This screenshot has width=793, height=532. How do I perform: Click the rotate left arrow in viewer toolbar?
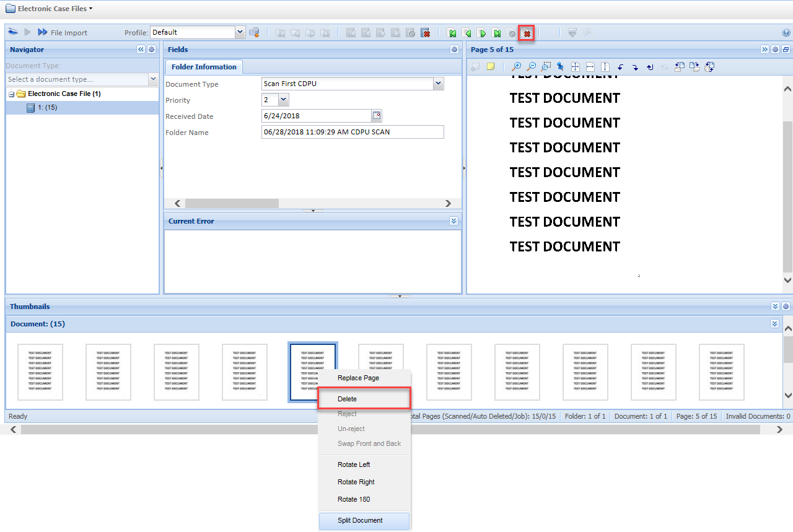tap(620, 67)
